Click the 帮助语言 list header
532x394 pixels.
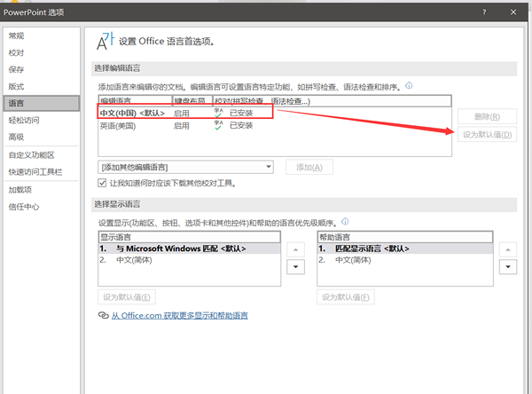pyautogui.click(x=405, y=237)
